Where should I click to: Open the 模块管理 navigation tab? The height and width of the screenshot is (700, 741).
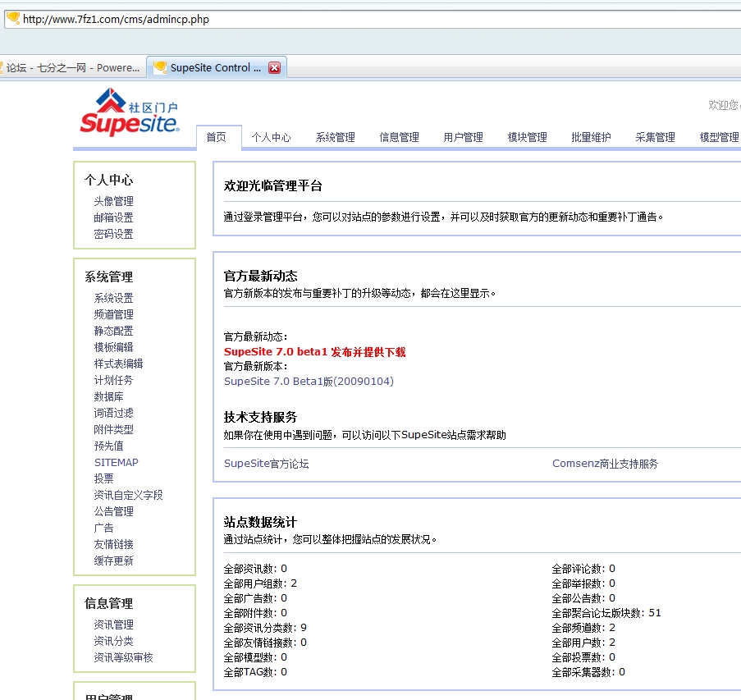coord(528,137)
